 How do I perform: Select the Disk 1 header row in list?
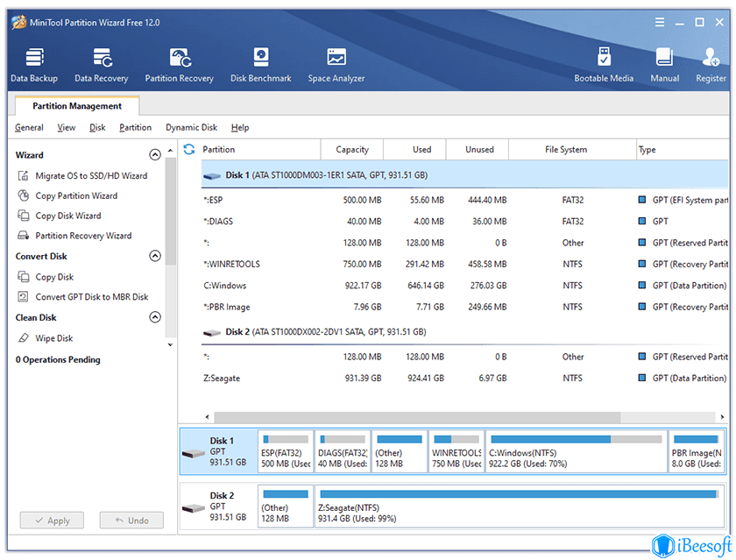pos(464,174)
